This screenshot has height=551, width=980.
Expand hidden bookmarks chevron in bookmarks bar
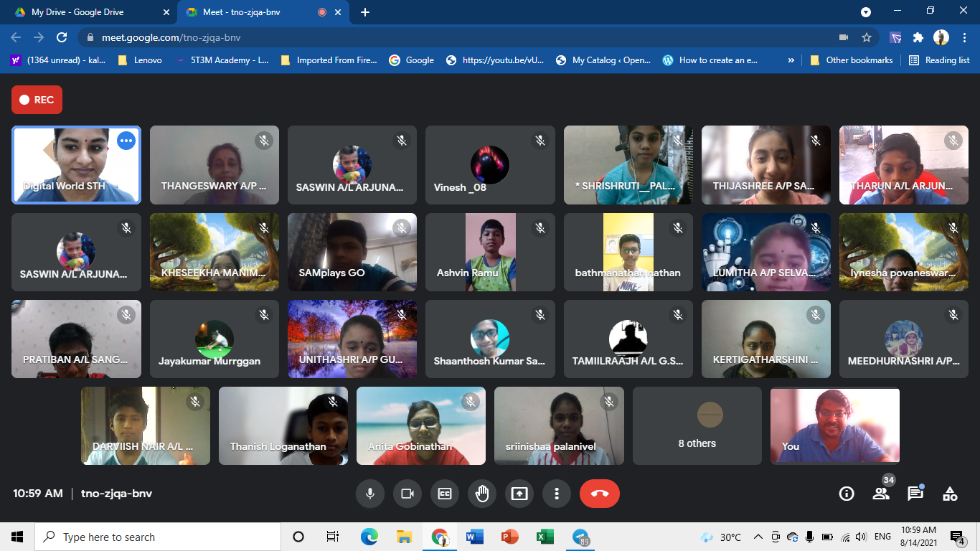pos(791,60)
